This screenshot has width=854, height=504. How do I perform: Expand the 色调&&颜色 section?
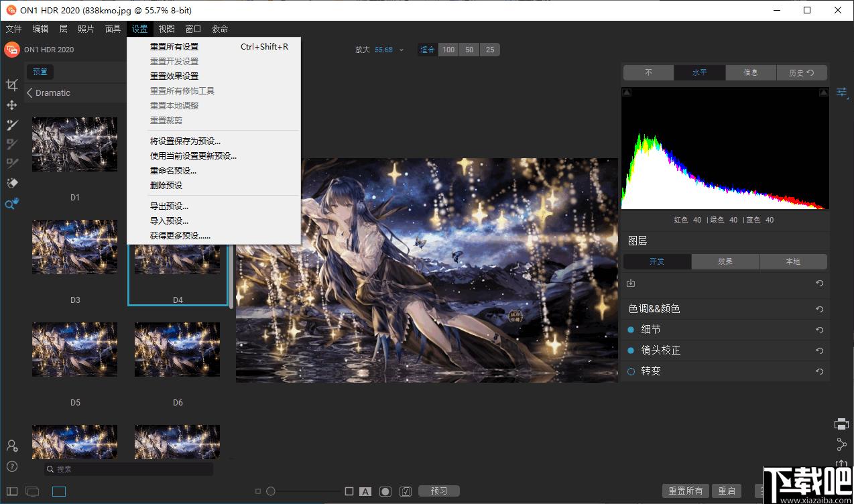tap(654, 309)
